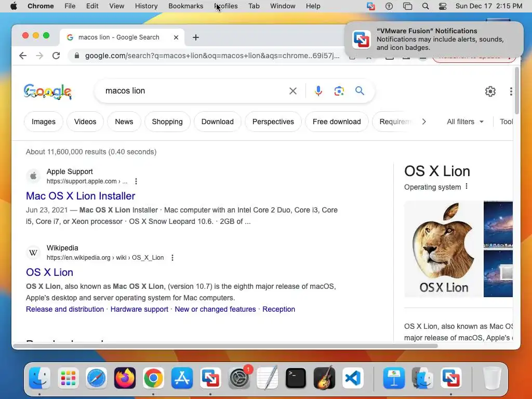Viewport: 532px width, 399px height.
Task: Open System Settings from the Dock
Action: tap(239, 378)
